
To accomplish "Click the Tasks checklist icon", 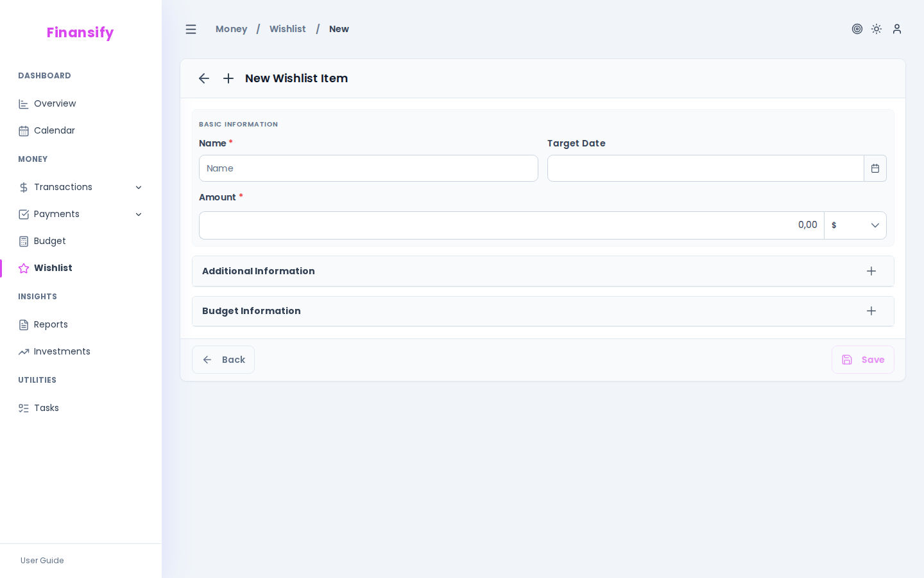I will 24,408.
